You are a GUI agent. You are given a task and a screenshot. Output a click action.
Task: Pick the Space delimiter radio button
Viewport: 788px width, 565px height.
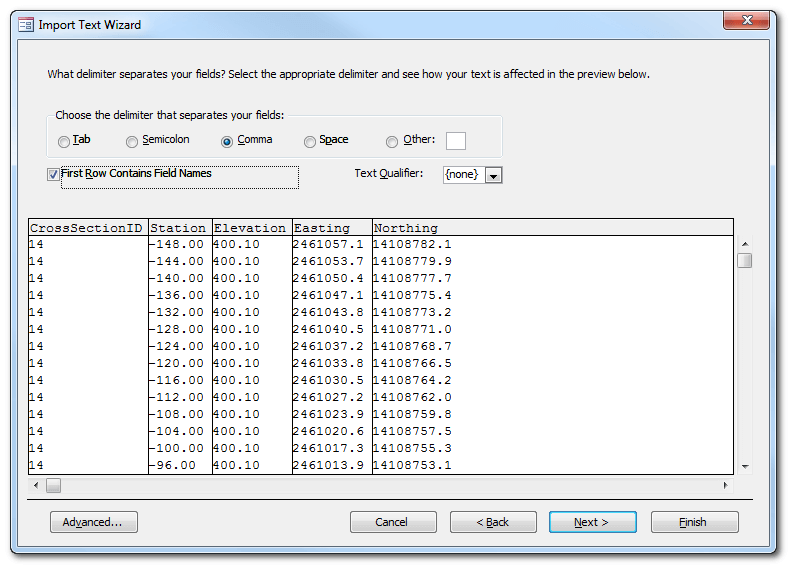[310, 141]
